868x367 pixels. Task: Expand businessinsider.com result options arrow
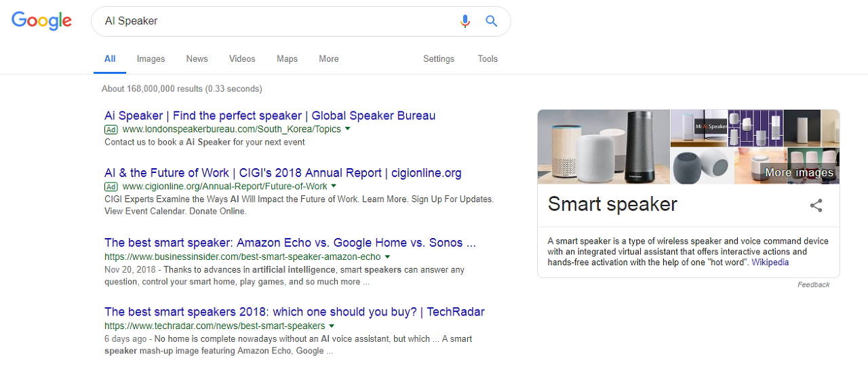(x=388, y=257)
